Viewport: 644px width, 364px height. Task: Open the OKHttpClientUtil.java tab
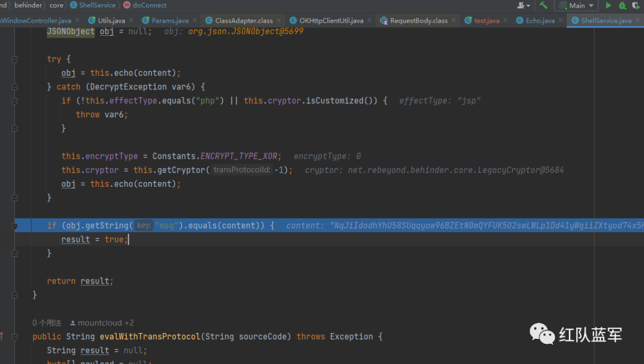(331, 20)
